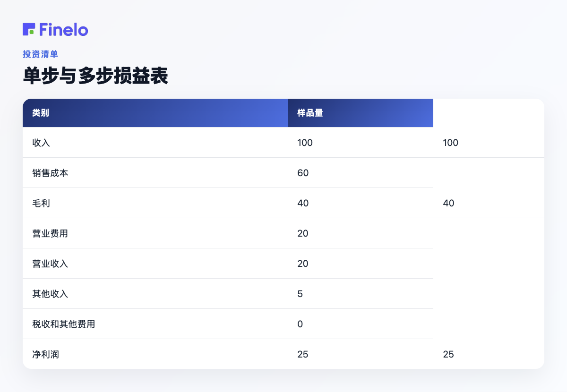Select the 收入 row label

(x=41, y=143)
